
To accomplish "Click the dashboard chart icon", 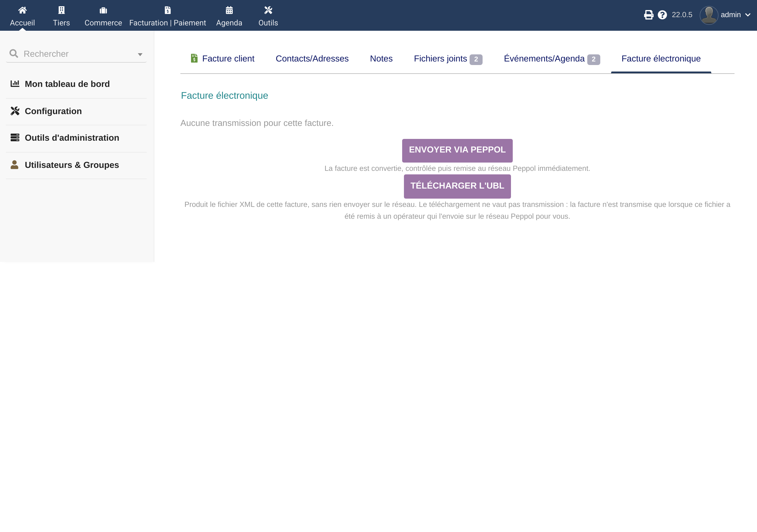I will 15,84.
